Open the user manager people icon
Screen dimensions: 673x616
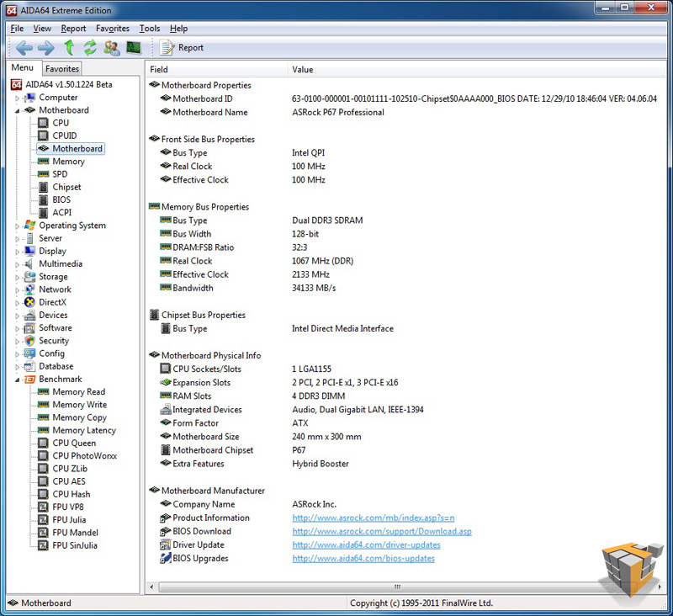pyautogui.click(x=112, y=47)
